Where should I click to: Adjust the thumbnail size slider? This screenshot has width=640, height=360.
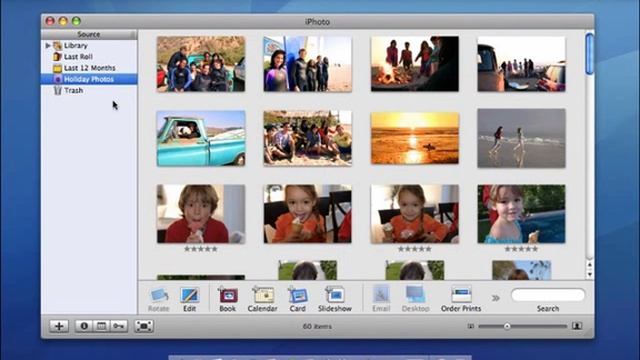pyautogui.click(x=507, y=326)
